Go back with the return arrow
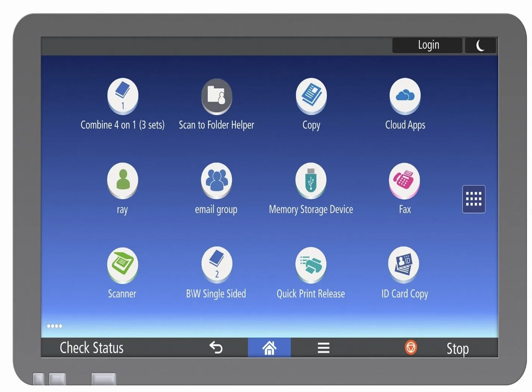 click(x=216, y=348)
